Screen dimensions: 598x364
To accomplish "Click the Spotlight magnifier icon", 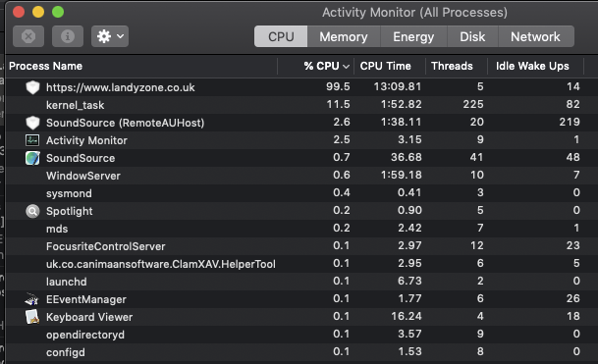I will [32, 211].
